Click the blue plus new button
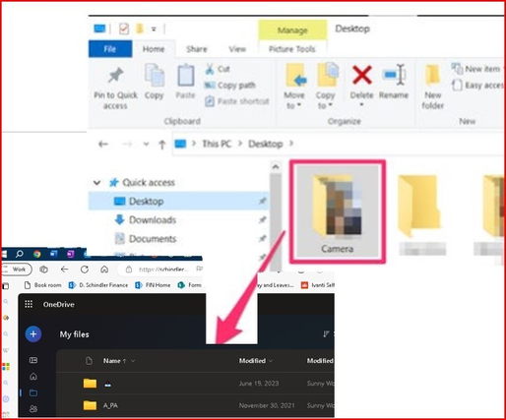 pos(33,334)
